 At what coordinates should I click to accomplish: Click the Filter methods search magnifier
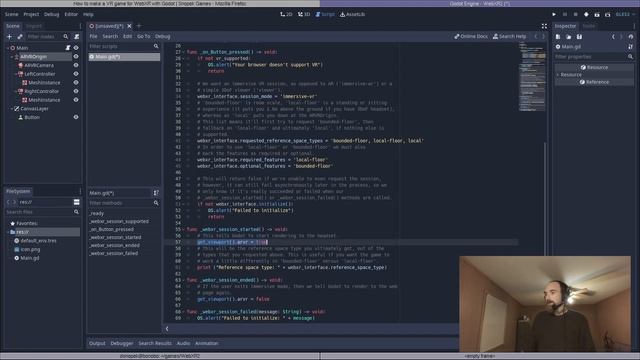[156, 203]
